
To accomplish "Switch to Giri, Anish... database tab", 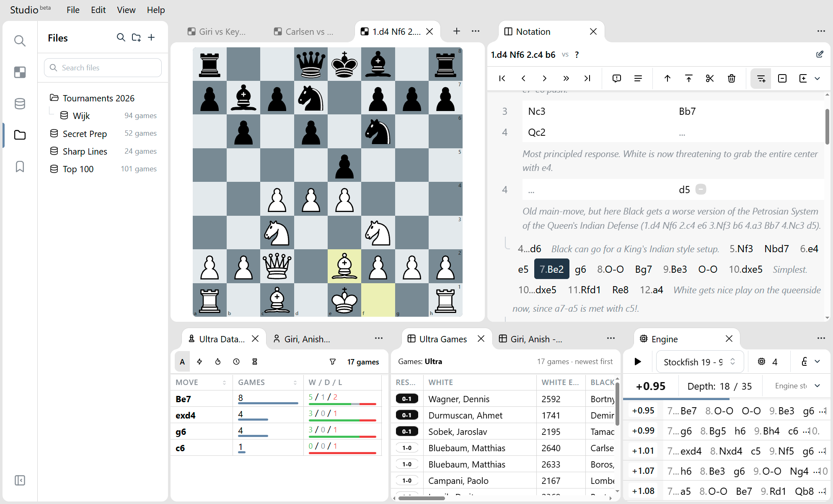I will pyautogui.click(x=302, y=339).
